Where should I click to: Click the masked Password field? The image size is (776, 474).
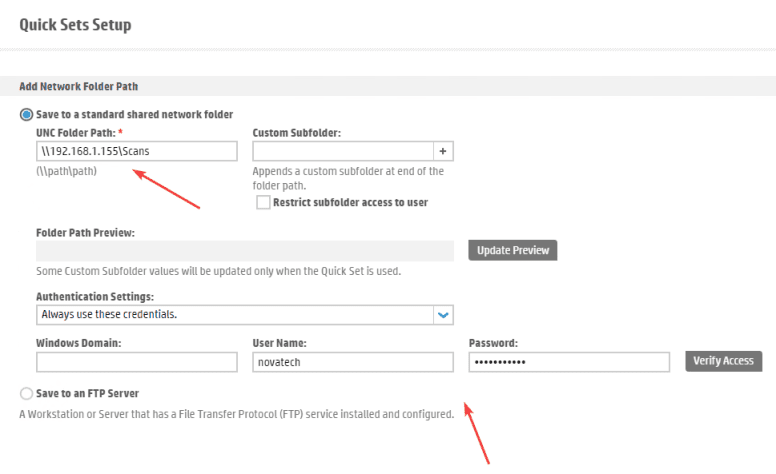568,362
